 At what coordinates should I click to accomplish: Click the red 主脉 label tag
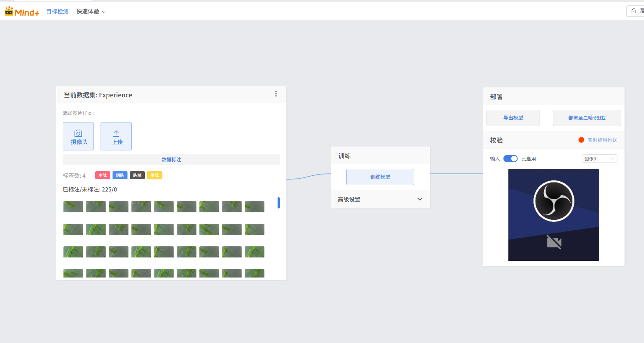(x=103, y=176)
